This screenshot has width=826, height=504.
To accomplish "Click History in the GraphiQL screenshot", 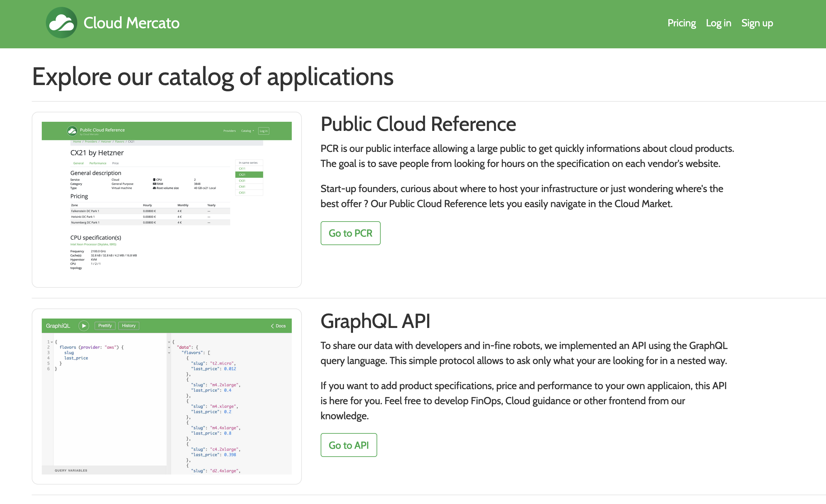I will 129,325.
